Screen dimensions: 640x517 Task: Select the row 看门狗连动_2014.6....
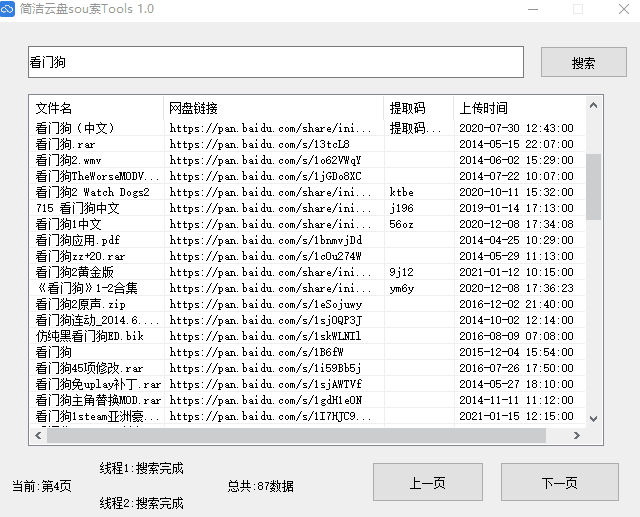pyautogui.click(x=308, y=320)
